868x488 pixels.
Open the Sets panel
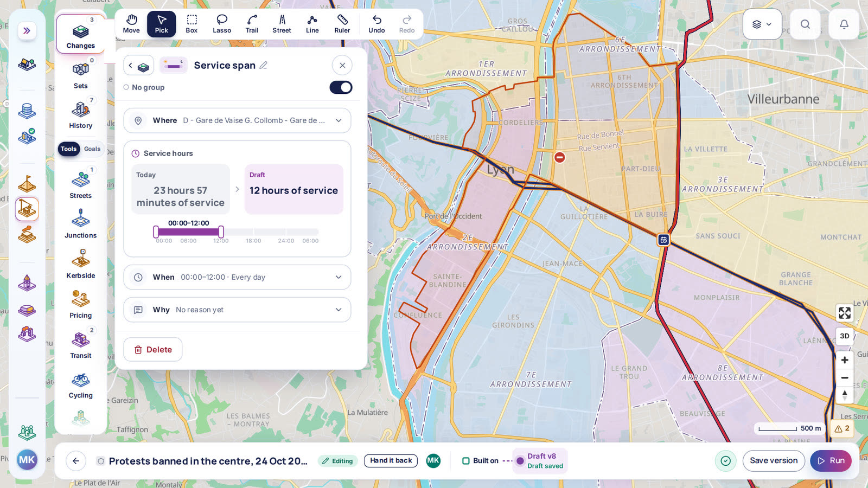(81, 74)
